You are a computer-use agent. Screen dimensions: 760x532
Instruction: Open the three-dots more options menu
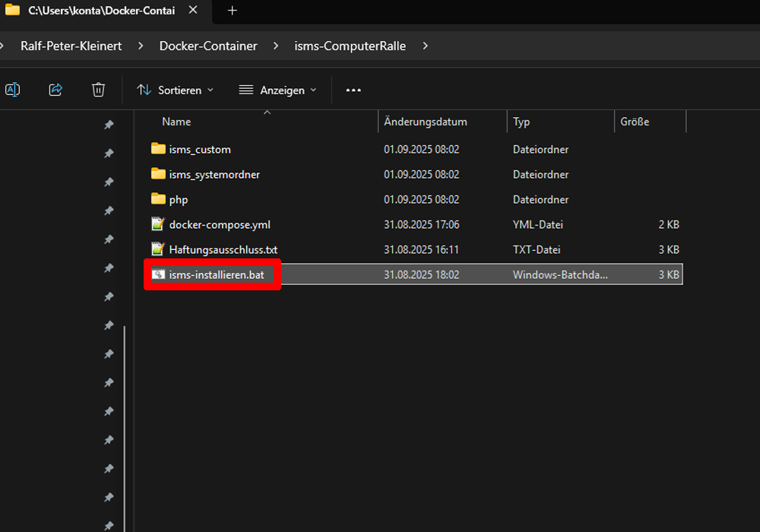point(353,90)
